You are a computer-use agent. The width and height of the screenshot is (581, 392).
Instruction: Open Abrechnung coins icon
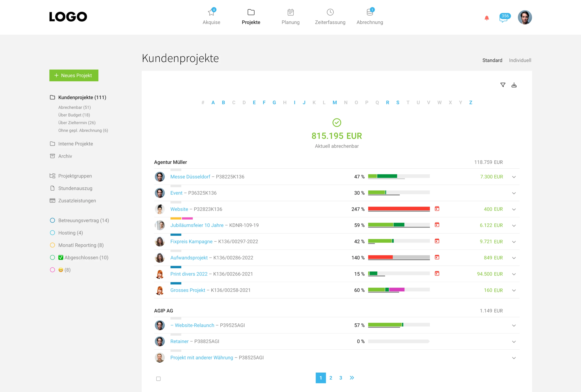click(369, 12)
